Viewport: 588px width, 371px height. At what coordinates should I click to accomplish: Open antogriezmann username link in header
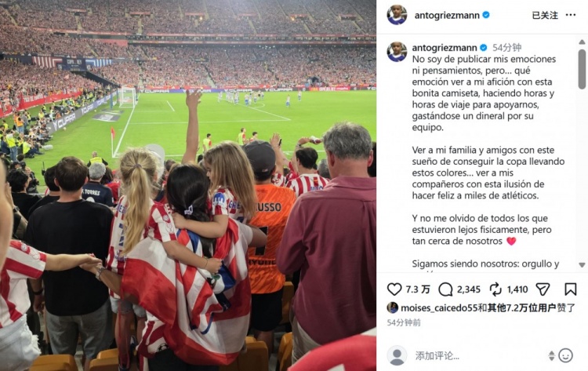point(447,16)
